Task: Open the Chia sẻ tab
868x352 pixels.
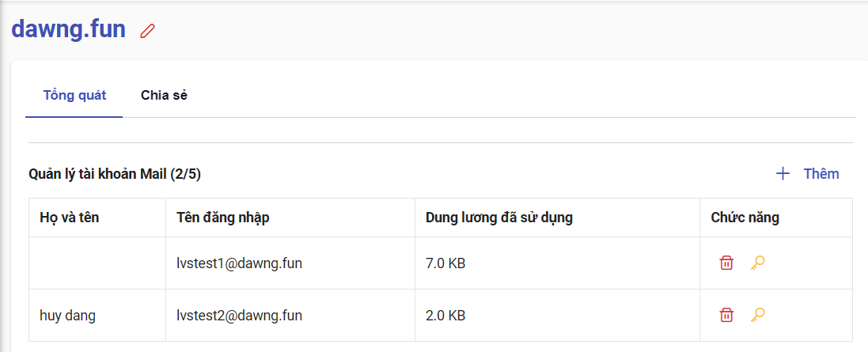Action: pos(164,96)
